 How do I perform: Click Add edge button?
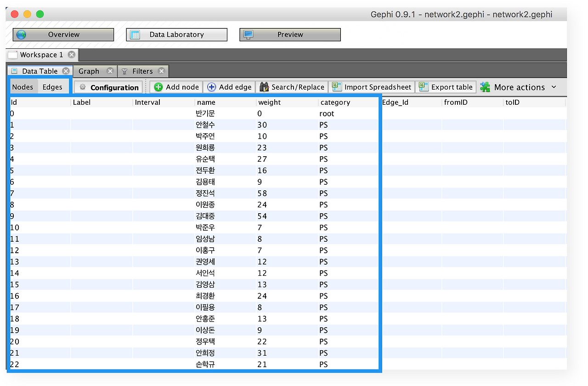[x=229, y=87]
